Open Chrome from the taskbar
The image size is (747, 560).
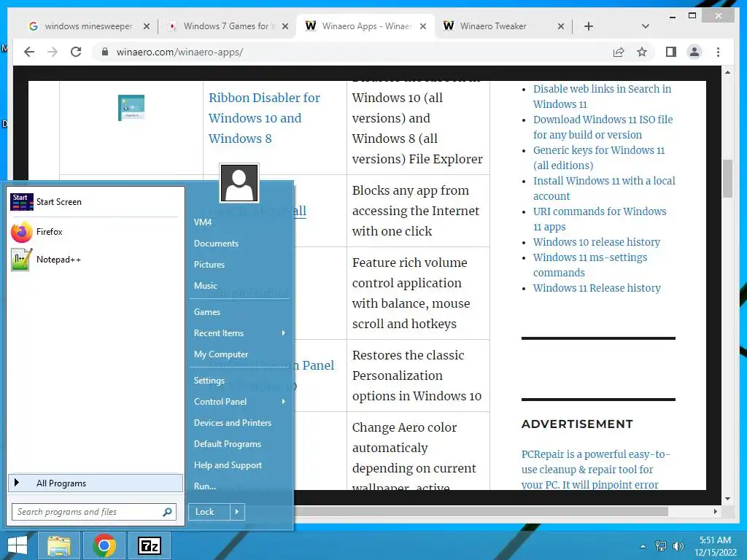click(104, 545)
